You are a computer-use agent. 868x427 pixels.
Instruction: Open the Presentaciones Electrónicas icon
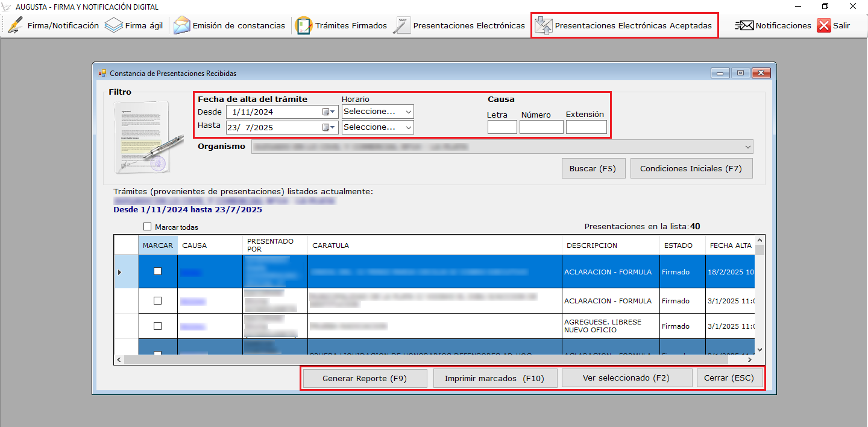401,26
